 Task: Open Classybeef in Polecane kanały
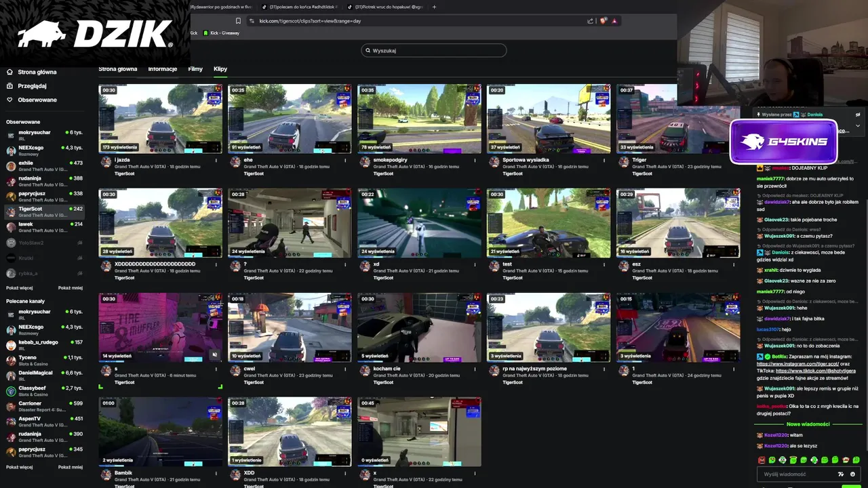point(44,390)
